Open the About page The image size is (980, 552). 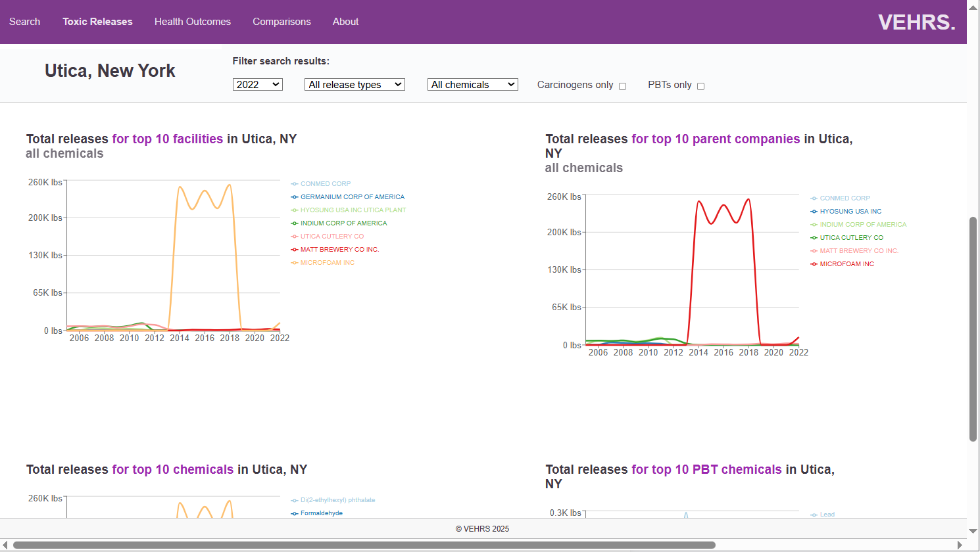pos(345,22)
